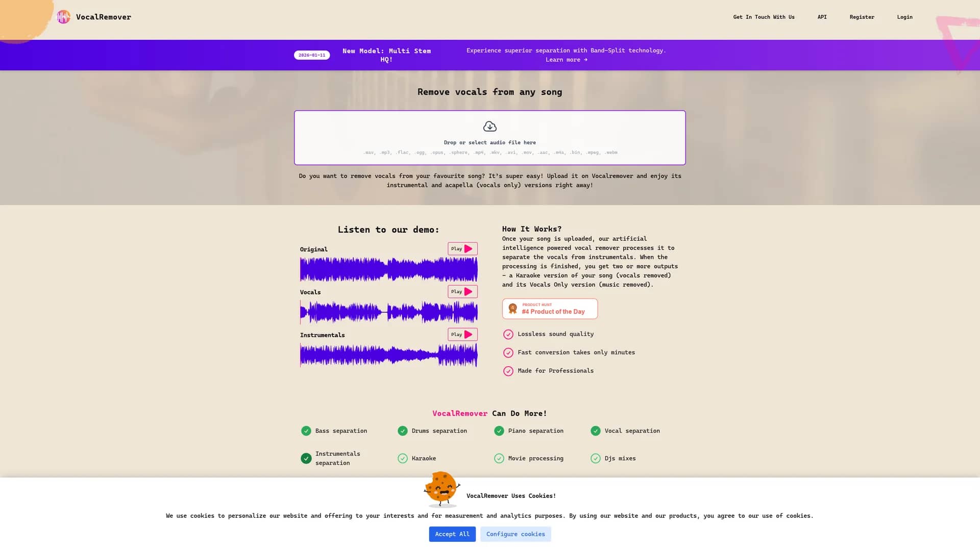Viewport: 980px width, 551px height.
Task: Click the check icon beside Fast conversion takes only minutes
Action: pyautogui.click(x=508, y=353)
